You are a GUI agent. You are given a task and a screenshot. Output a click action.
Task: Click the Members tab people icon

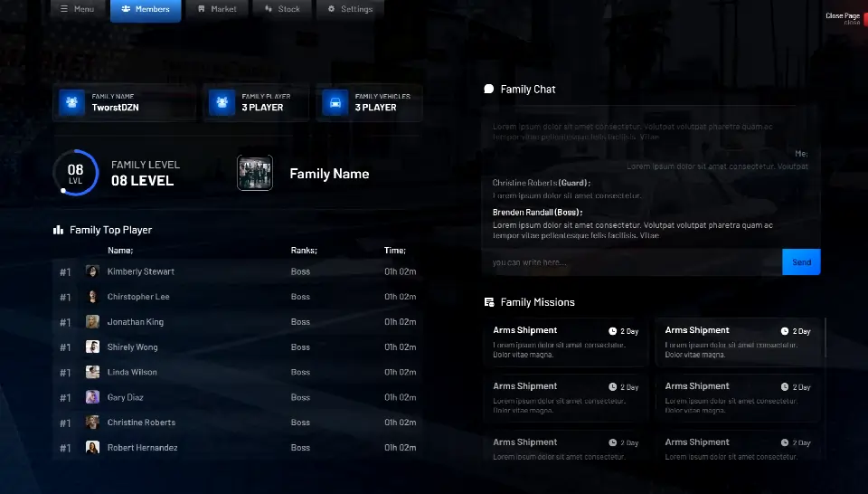126,9
